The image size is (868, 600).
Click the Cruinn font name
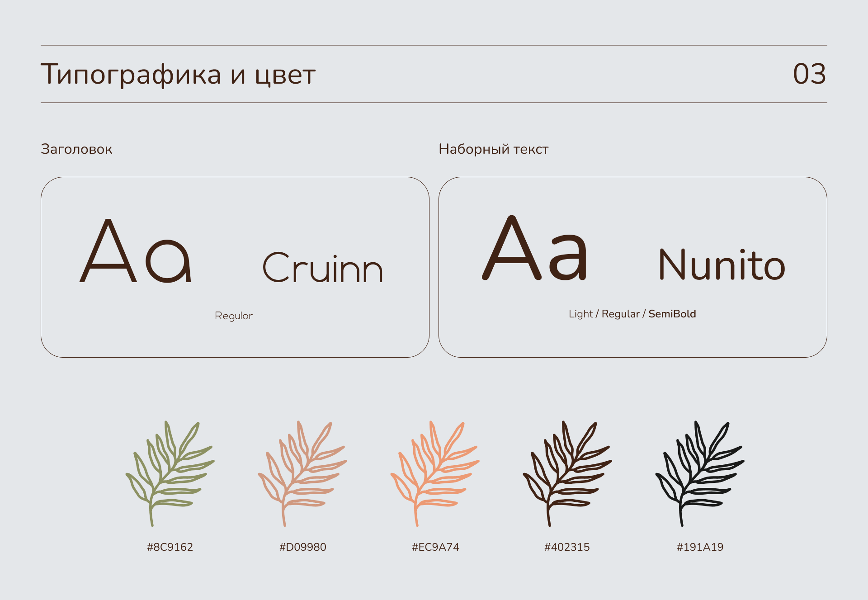pyautogui.click(x=323, y=268)
